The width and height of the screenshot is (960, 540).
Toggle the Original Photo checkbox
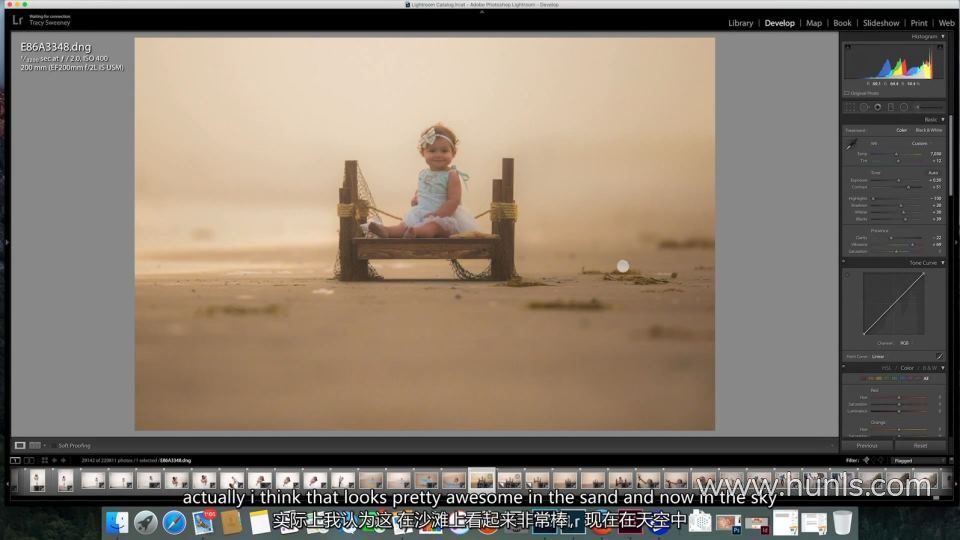(x=847, y=93)
